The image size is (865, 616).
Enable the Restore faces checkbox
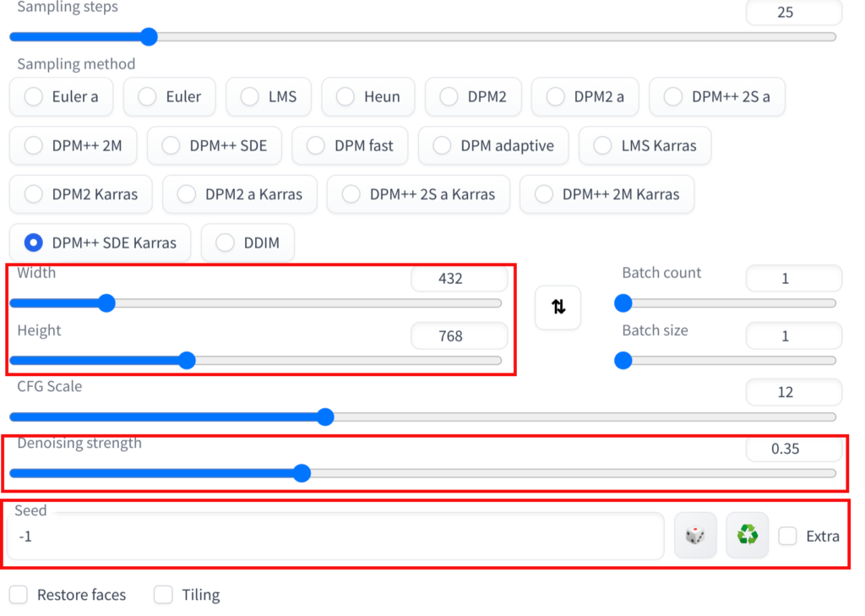(19, 595)
